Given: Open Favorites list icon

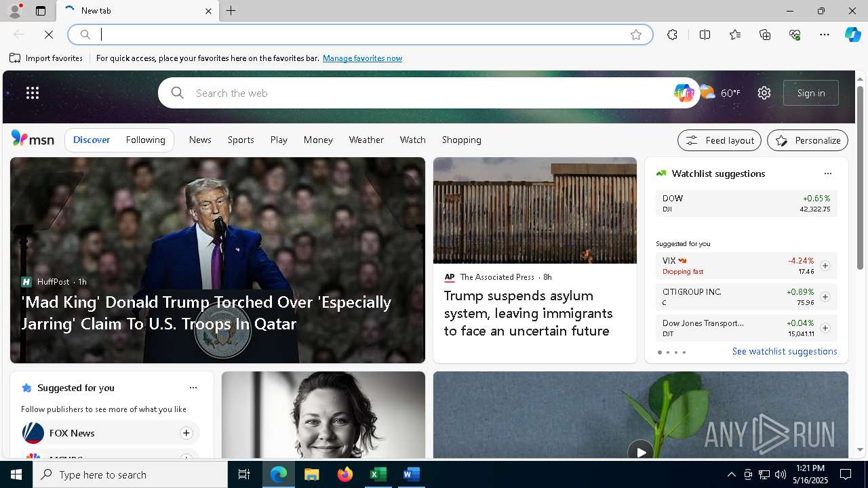Looking at the screenshot, I should 735,35.
